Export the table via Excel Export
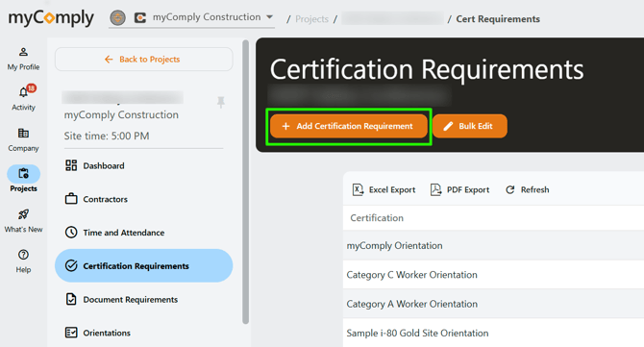Viewport: 644px width, 347px height. (x=384, y=189)
